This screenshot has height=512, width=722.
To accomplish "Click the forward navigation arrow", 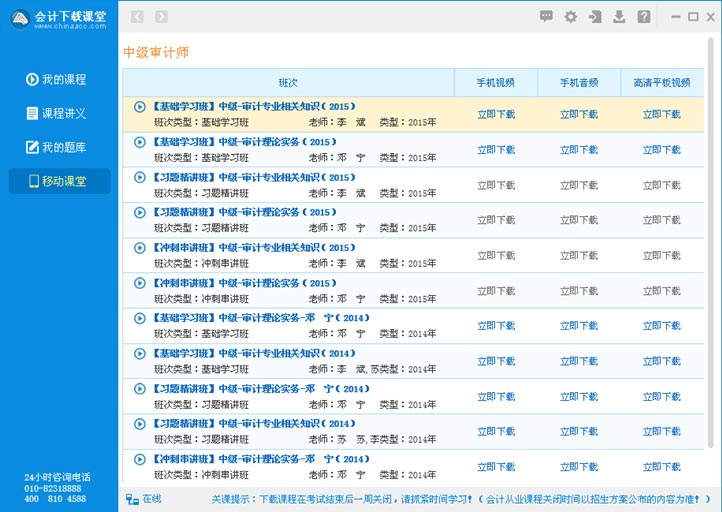I will (161, 17).
